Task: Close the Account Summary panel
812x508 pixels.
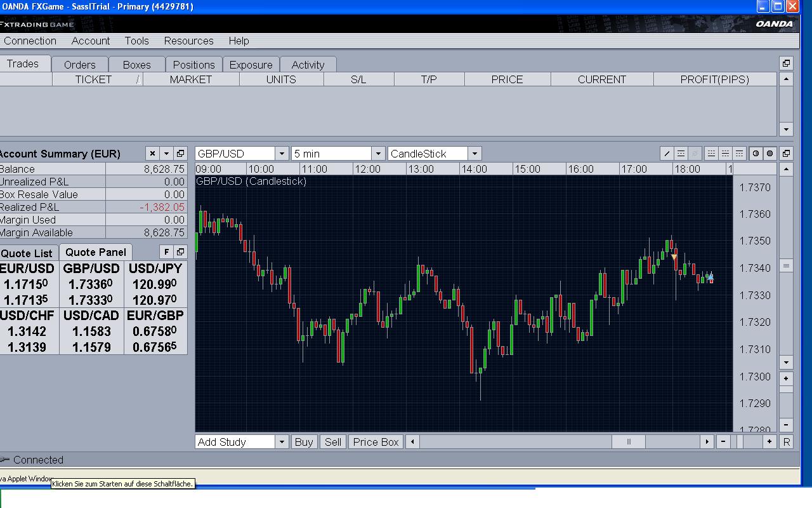Action: [152, 154]
